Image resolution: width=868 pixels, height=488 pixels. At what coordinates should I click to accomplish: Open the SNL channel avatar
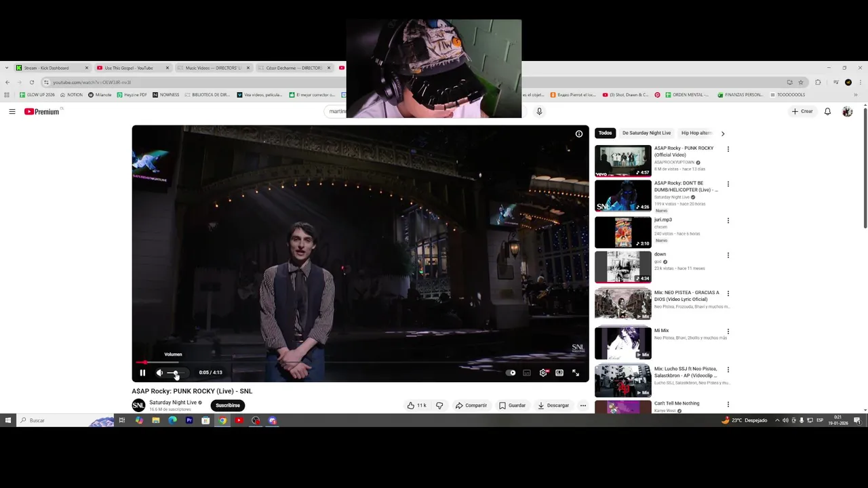pos(138,405)
